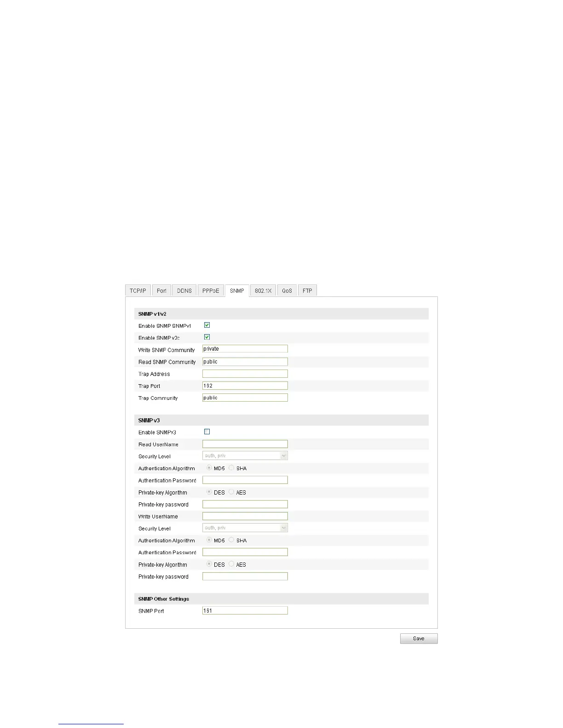Click the Trap Address input field
563x728 pixels.
tap(245, 374)
